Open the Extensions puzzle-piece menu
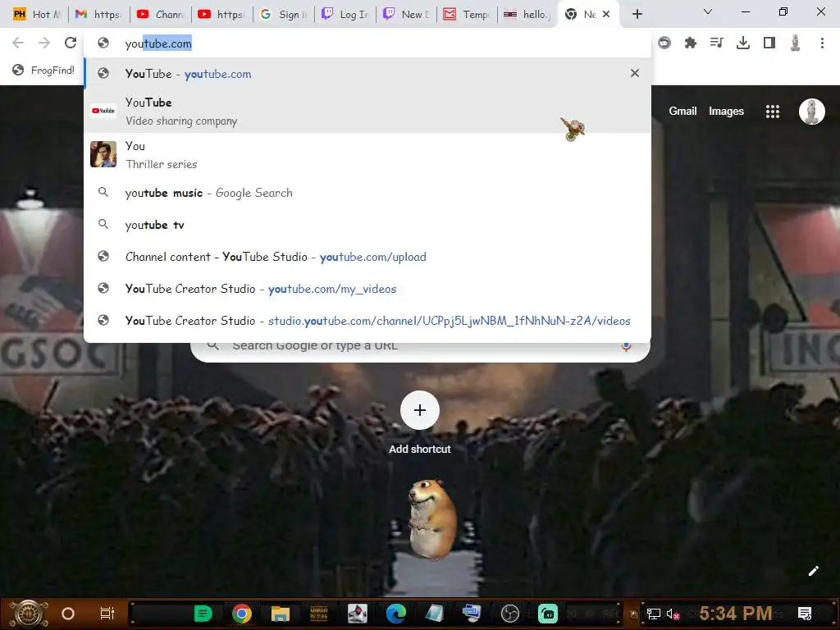 pos(691,43)
